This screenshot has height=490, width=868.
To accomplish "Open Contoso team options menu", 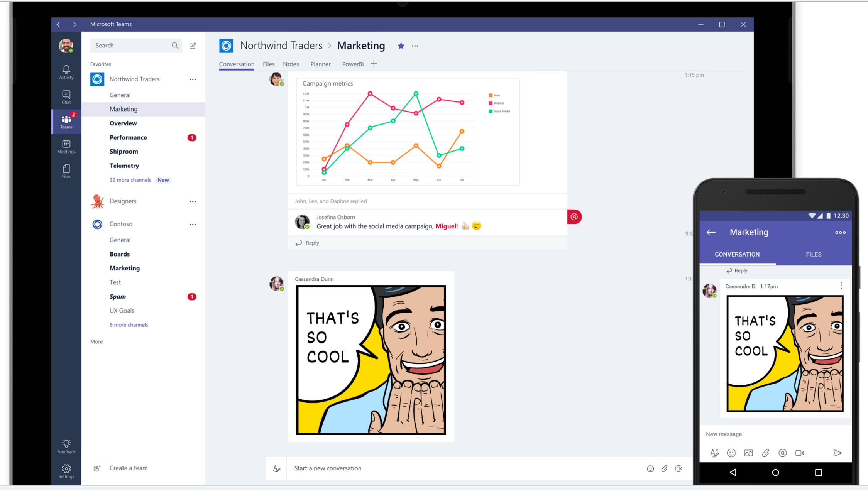I will (193, 225).
